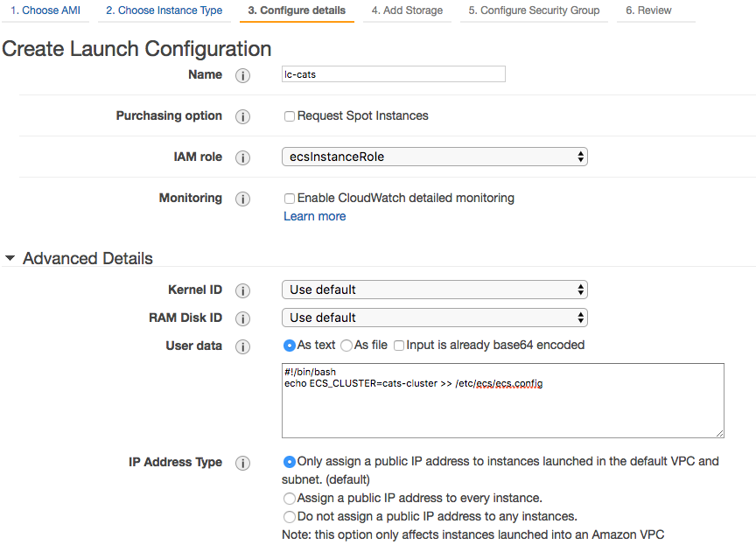
Task: Select Assign public IP to every instance
Action: click(x=290, y=498)
